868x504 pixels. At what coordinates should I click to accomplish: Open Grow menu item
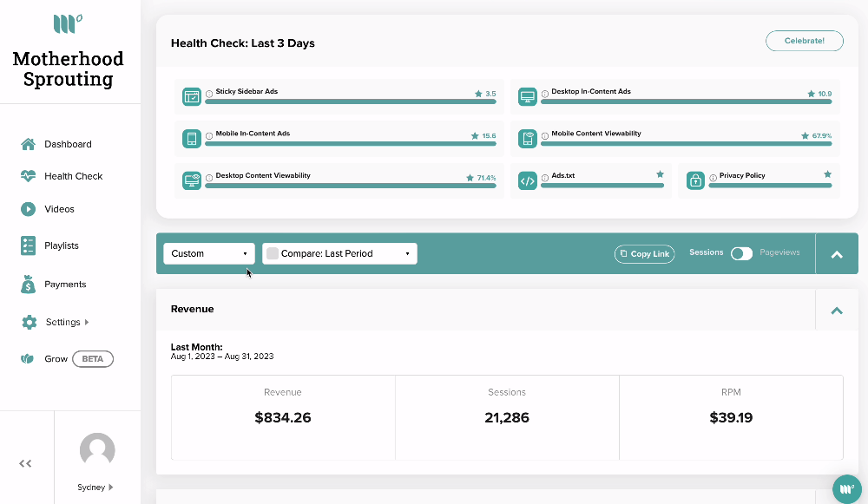[x=56, y=358]
